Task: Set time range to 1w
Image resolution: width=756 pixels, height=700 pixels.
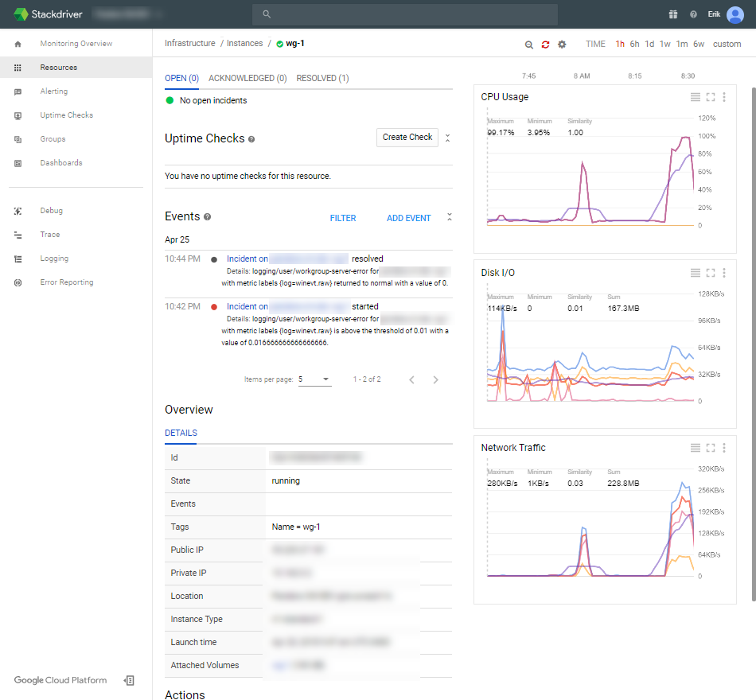Action: pyautogui.click(x=664, y=44)
